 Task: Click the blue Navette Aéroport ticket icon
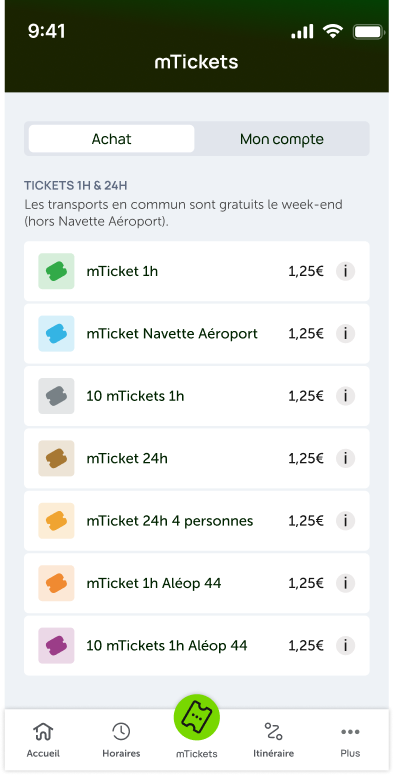point(56,334)
